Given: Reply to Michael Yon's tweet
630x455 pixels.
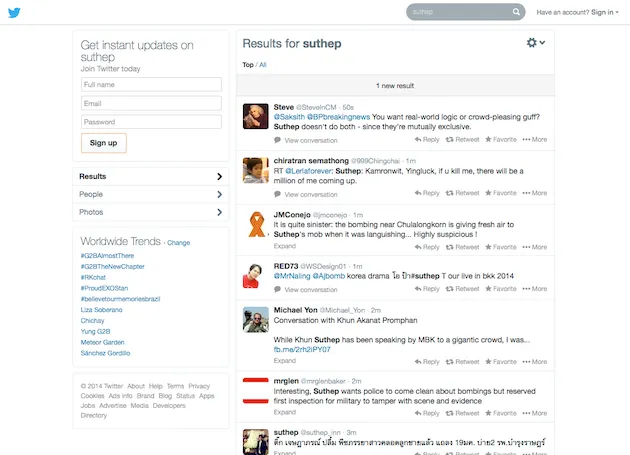Looking at the screenshot, I should coord(427,362).
